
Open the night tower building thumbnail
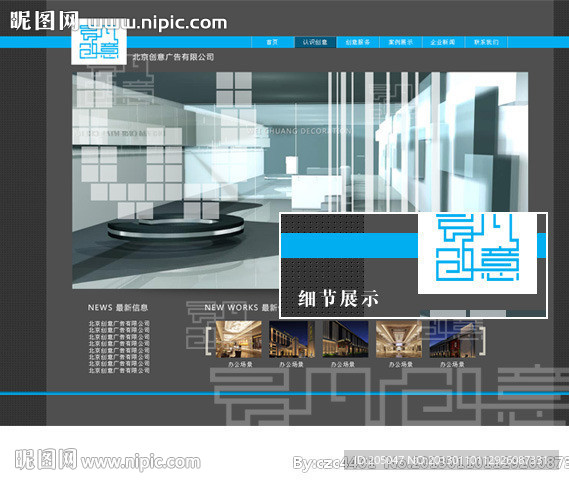(x=292, y=339)
